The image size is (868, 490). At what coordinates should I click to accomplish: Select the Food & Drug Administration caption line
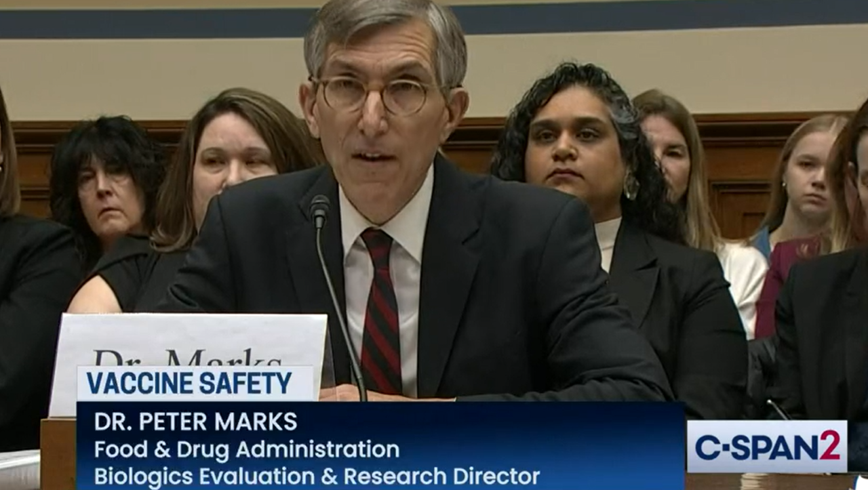(x=247, y=449)
